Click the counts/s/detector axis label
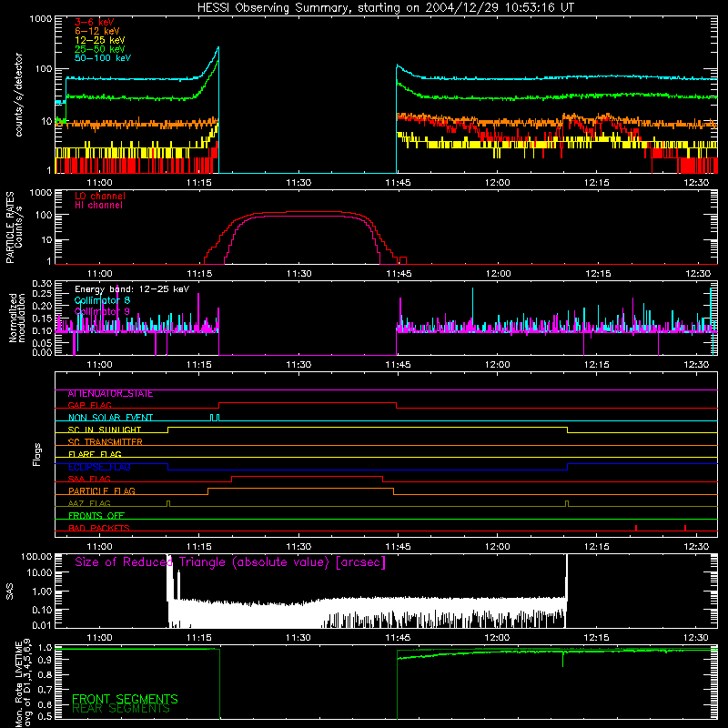 pyautogui.click(x=19, y=95)
